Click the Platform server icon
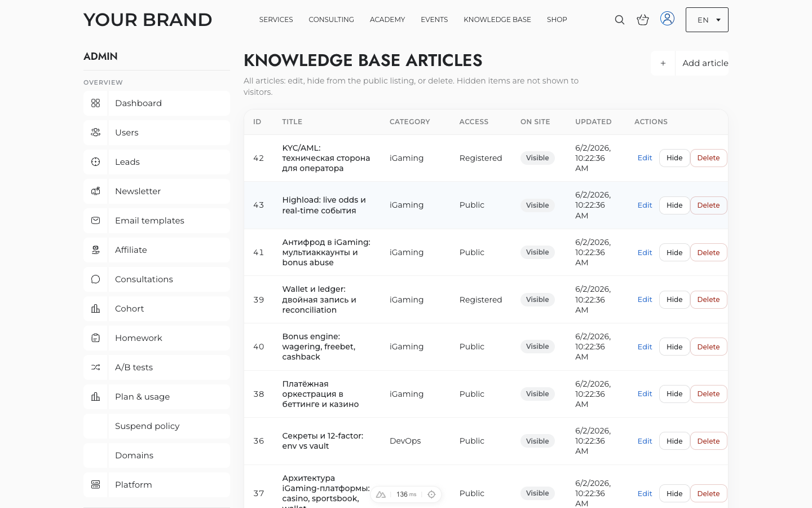The width and height of the screenshot is (812, 508). [x=96, y=485]
